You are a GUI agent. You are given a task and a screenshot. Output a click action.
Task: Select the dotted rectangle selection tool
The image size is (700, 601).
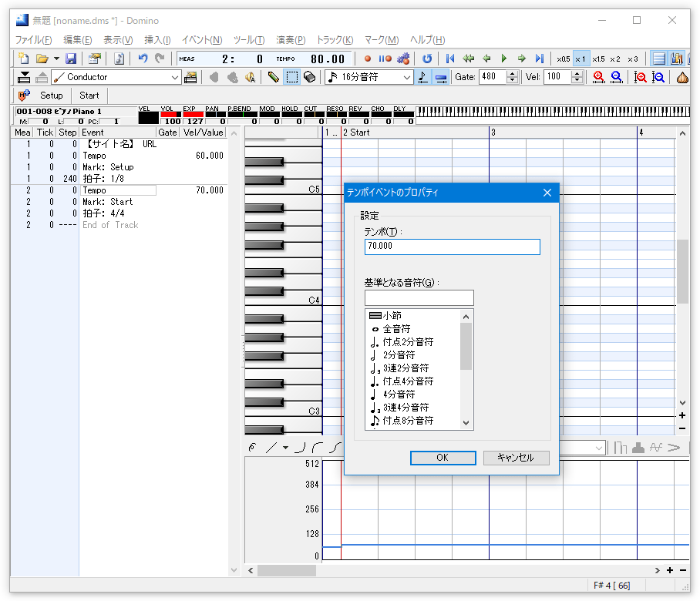point(292,77)
